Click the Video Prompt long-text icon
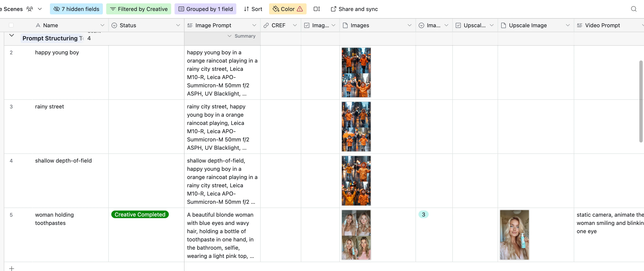The image size is (644, 271). pyautogui.click(x=579, y=25)
